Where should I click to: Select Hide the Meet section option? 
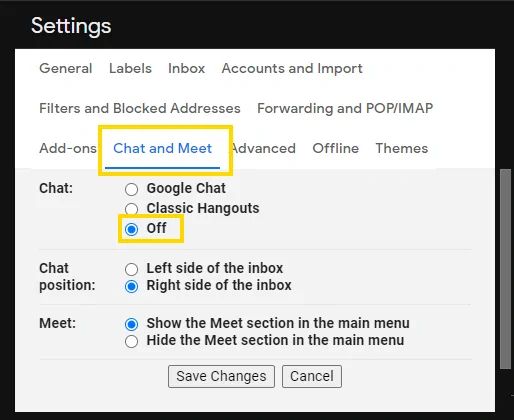coord(131,341)
